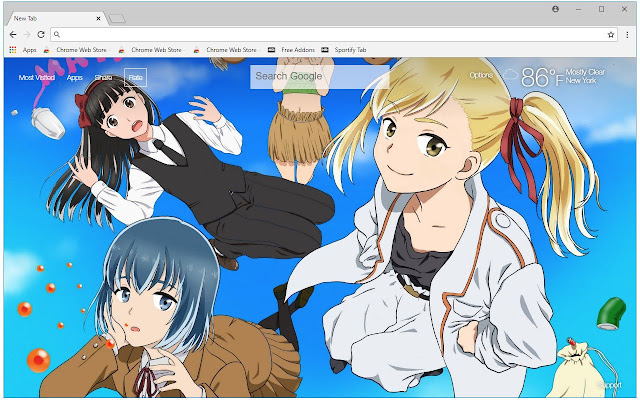Click the weather cloud icon
Viewport: 640px width, 400px height.
pyautogui.click(x=510, y=75)
